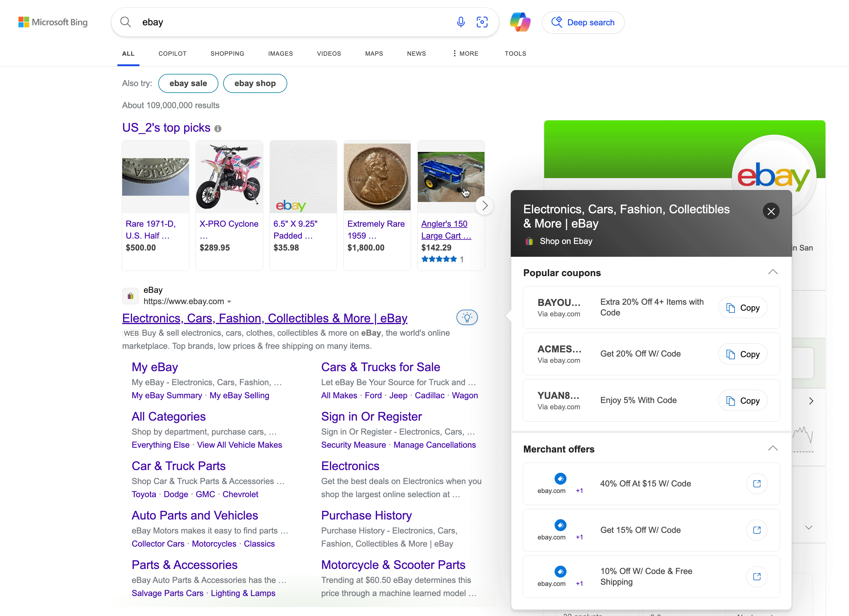Switch to the IMAGES tab
Screen dimensions: 849x616
pos(280,54)
